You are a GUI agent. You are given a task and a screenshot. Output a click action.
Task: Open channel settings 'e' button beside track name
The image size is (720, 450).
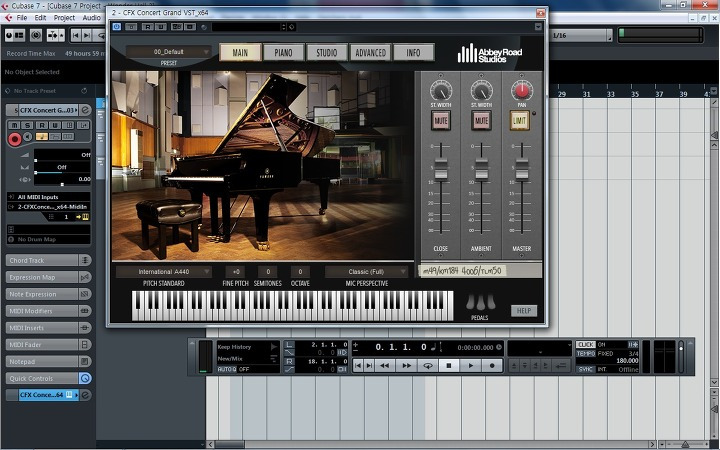coord(85,110)
